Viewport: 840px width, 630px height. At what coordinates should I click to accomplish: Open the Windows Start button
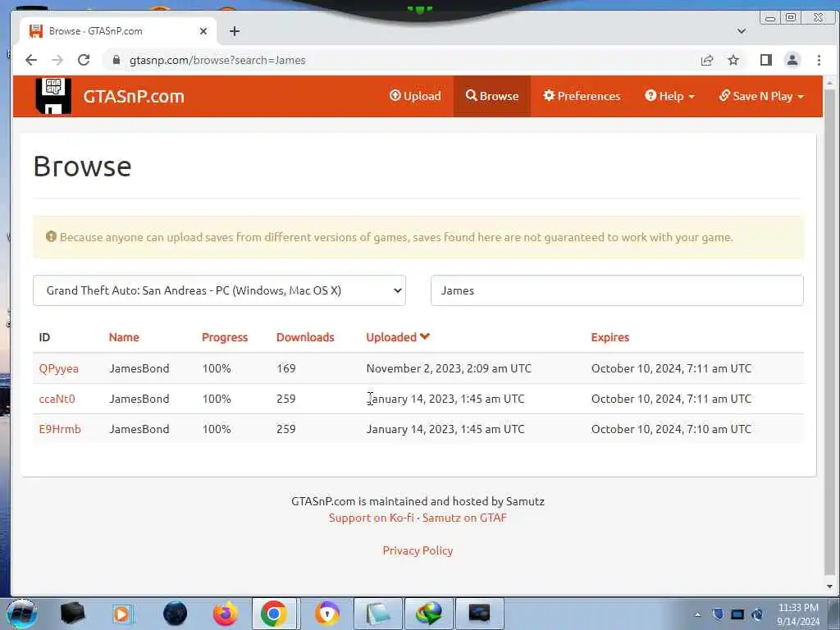pos(21,614)
